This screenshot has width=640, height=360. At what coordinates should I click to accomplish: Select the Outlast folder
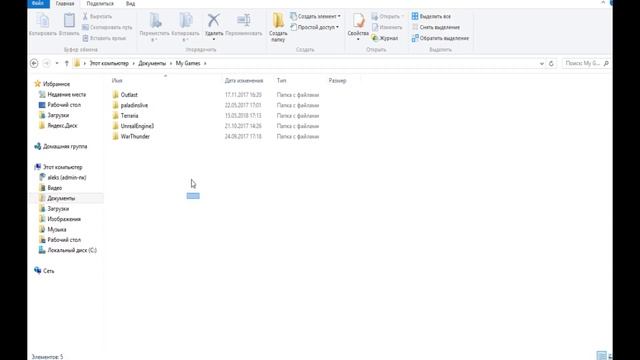coord(129,95)
